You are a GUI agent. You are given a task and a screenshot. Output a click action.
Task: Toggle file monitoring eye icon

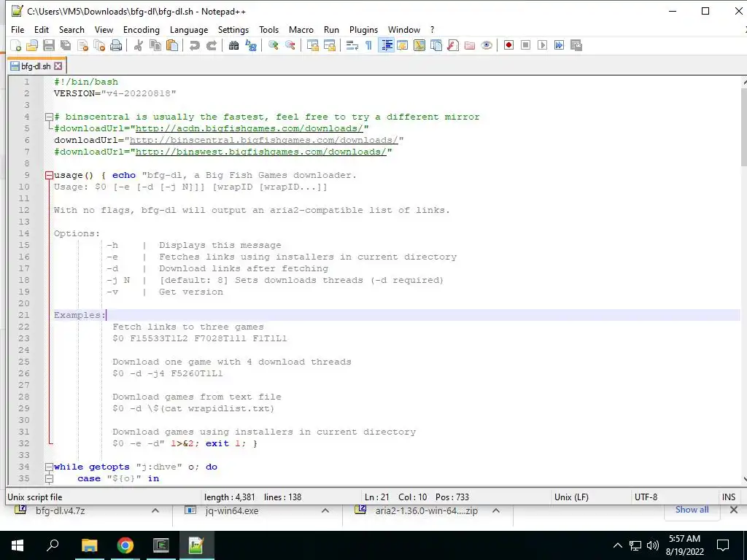pyautogui.click(x=487, y=45)
